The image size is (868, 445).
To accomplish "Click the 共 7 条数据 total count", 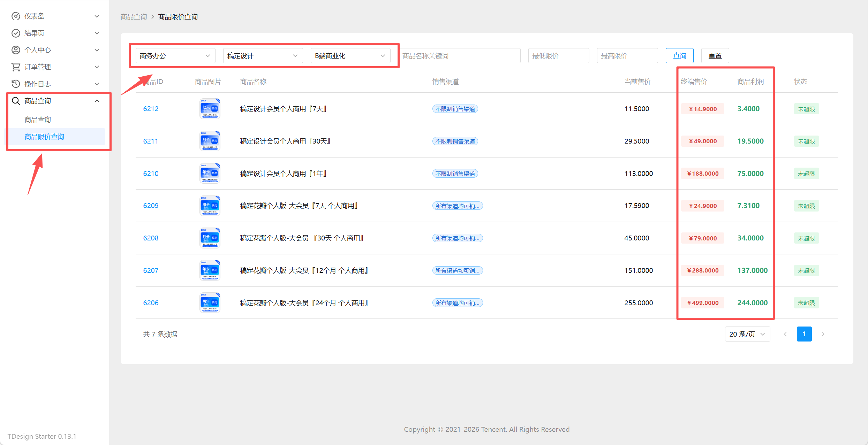I will click(x=160, y=334).
